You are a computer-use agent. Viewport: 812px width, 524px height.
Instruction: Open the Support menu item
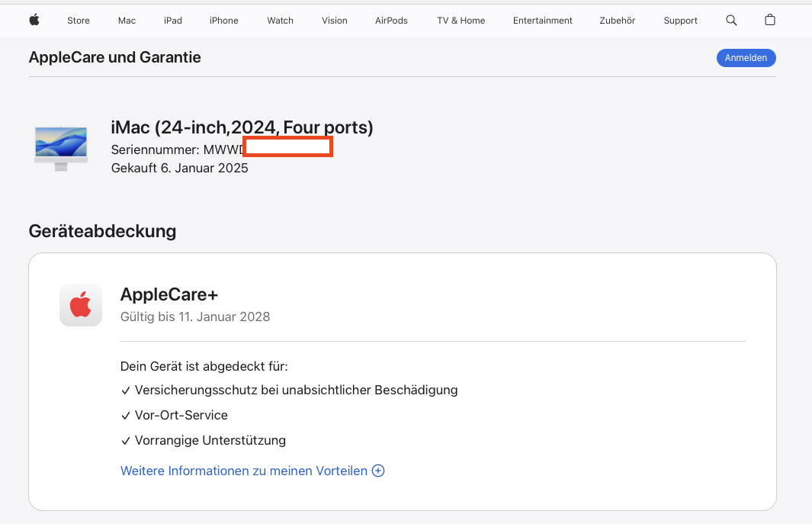(x=680, y=21)
